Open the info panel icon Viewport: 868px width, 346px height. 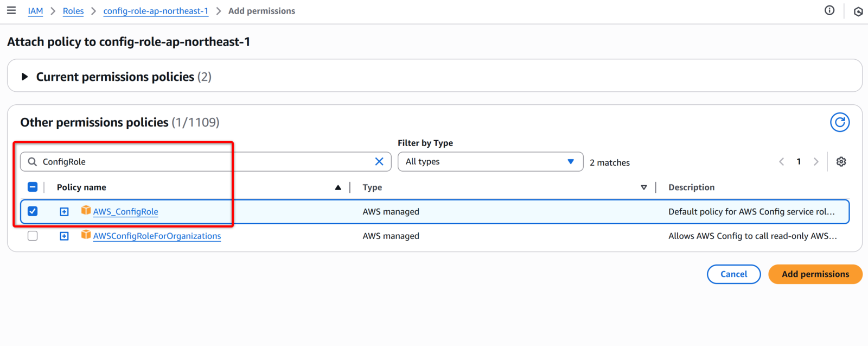[x=829, y=10]
